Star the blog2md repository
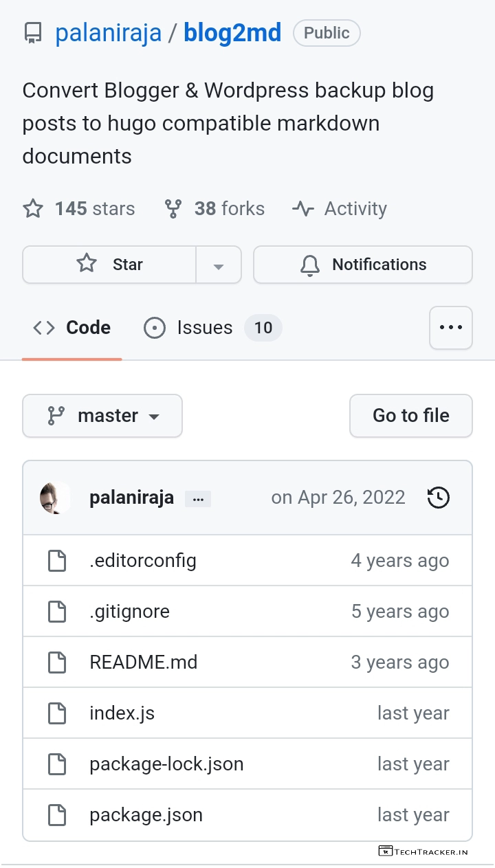This screenshot has width=495, height=868. click(110, 265)
